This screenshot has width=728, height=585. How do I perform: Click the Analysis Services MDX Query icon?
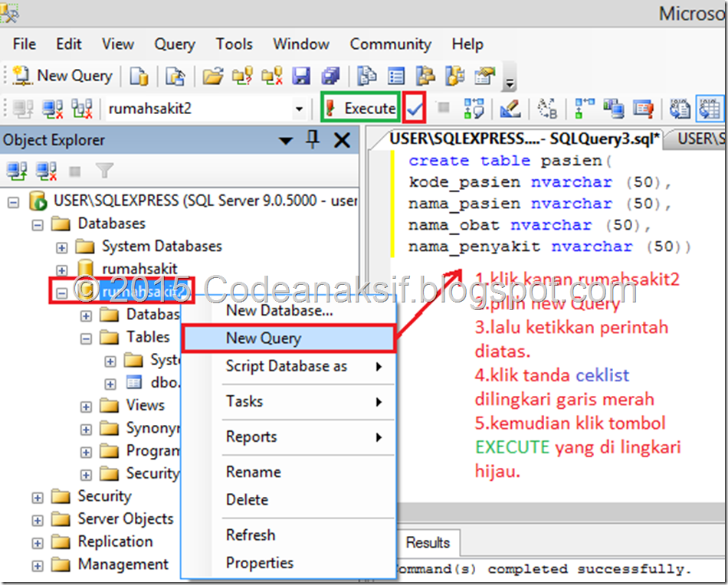[175, 76]
